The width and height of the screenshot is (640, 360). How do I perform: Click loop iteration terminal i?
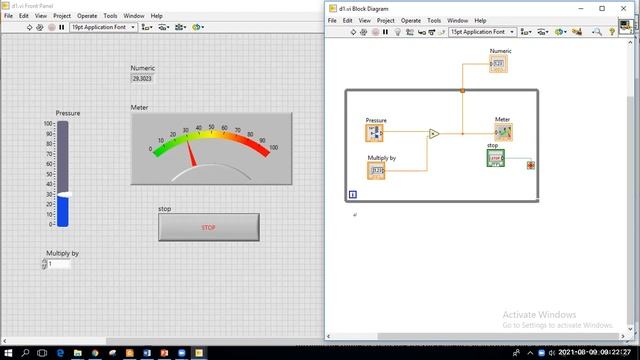point(353,195)
